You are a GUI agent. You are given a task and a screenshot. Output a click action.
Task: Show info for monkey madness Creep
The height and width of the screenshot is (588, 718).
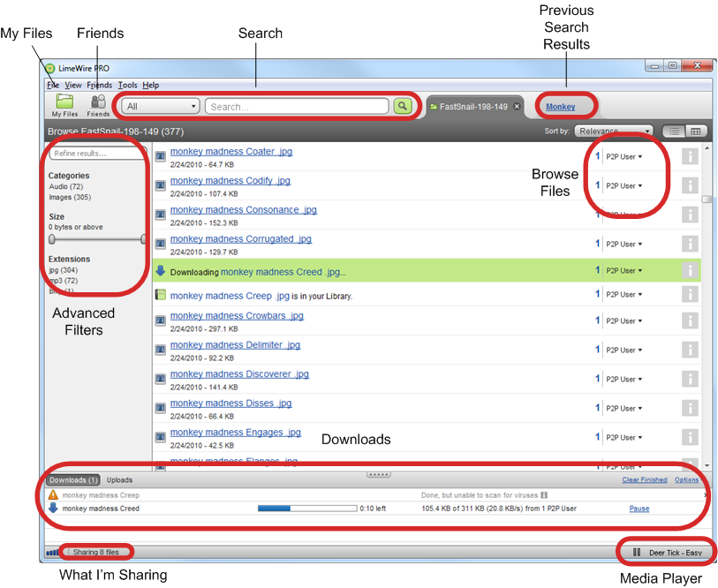click(x=690, y=294)
